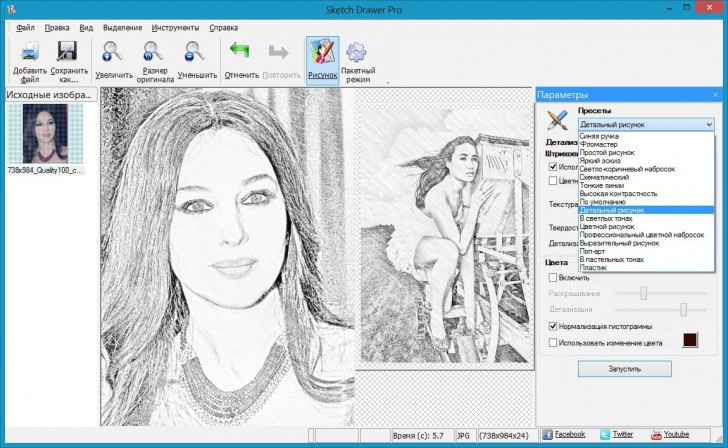728x448 pixels.
Task: Toggle the Рисунок sketch tool
Action: pyautogui.click(x=323, y=60)
